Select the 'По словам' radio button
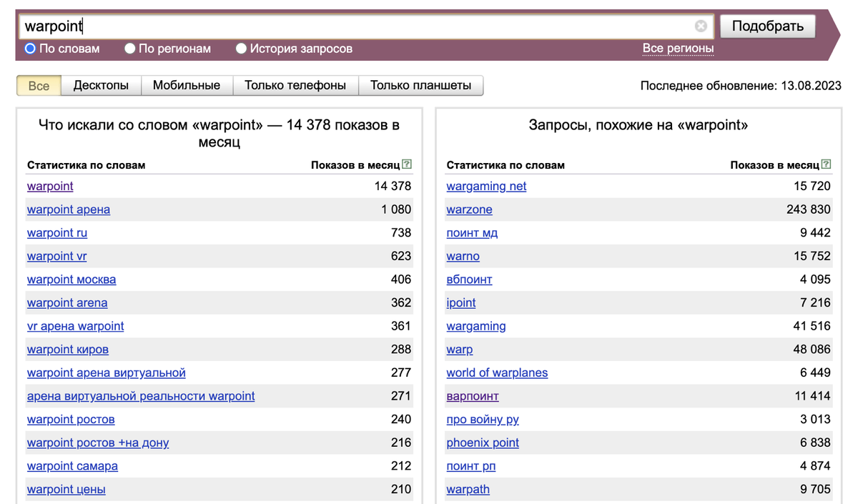The image size is (858, 504). [30, 49]
